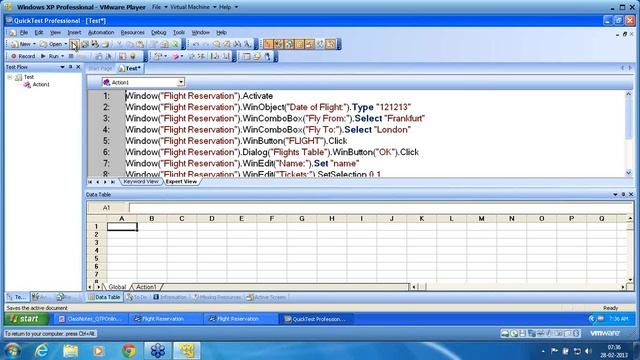Switch to Expert View tab
Image resolution: width=640 pixels, height=360 pixels.
[x=181, y=182]
